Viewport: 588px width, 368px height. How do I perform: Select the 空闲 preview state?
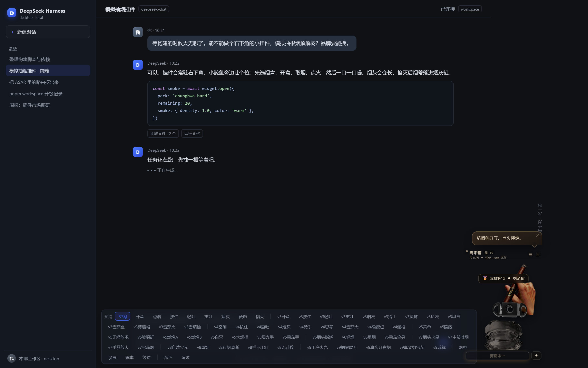[122, 316]
